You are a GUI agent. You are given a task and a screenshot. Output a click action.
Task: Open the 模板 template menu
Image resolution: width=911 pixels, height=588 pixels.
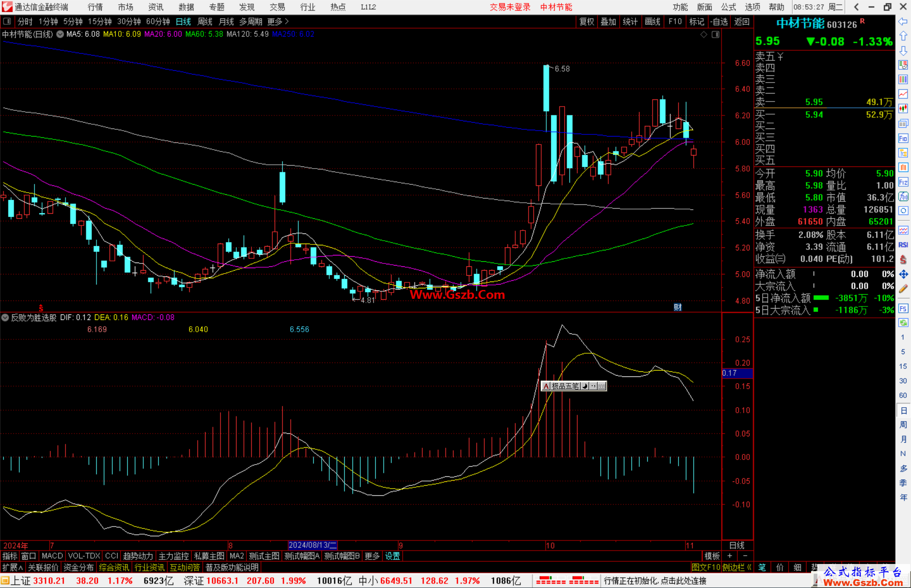(x=712, y=556)
